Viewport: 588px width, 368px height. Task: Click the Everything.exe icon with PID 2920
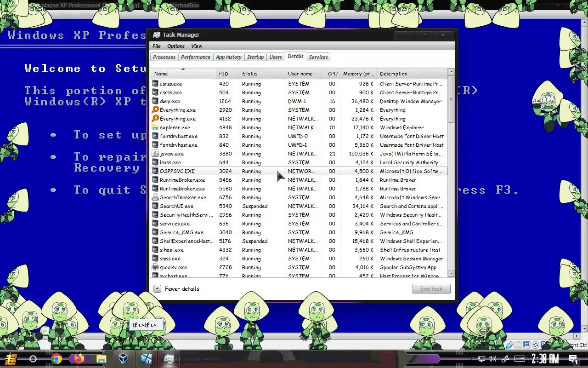point(155,110)
